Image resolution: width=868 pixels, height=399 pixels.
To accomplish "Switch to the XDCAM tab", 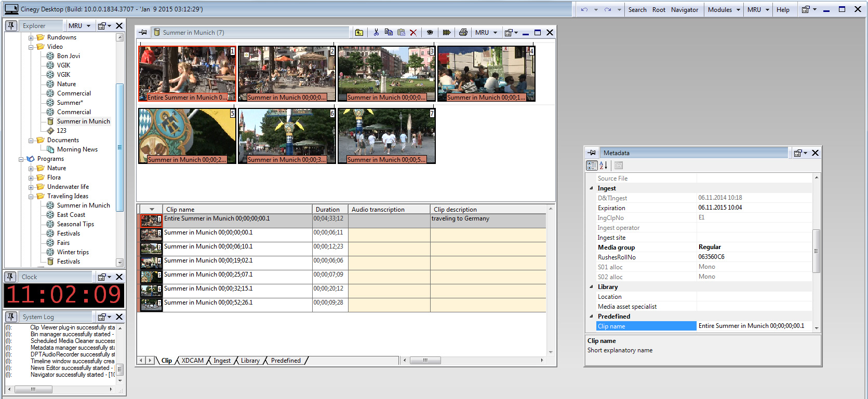I will pos(192,361).
